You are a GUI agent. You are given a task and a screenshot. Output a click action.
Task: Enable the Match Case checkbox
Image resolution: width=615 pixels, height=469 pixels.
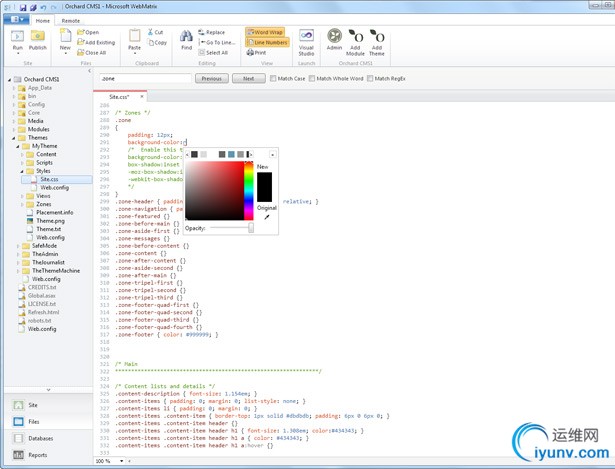tap(273, 78)
